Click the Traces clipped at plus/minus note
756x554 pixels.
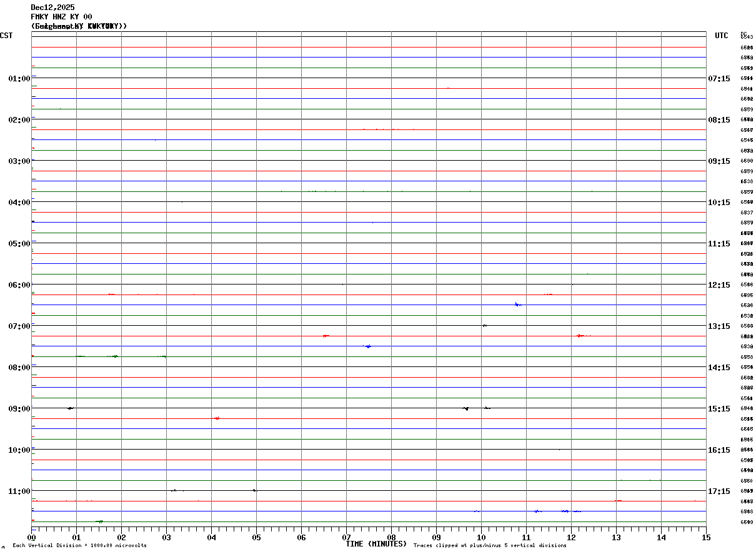(490, 546)
